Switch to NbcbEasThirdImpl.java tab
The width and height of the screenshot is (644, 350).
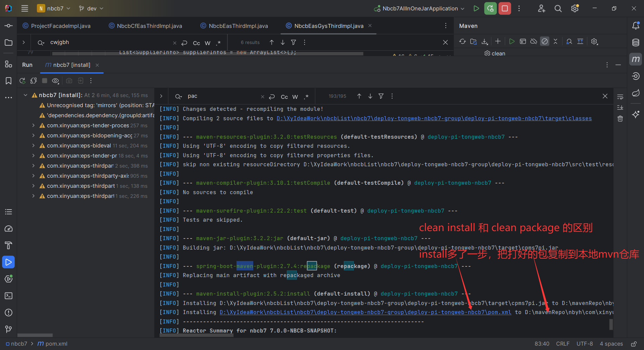pyautogui.click(x=234, y=26)
